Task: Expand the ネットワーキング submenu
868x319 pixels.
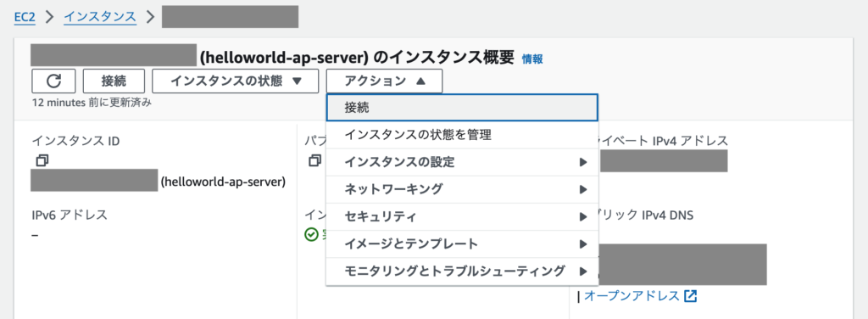Action: point(462,189)
